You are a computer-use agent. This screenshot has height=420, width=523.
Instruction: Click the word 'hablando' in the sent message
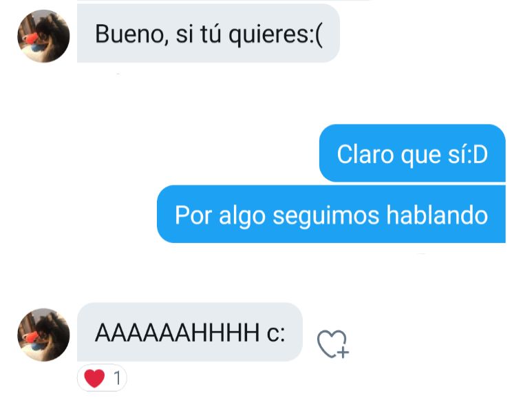tap(437, 215)
